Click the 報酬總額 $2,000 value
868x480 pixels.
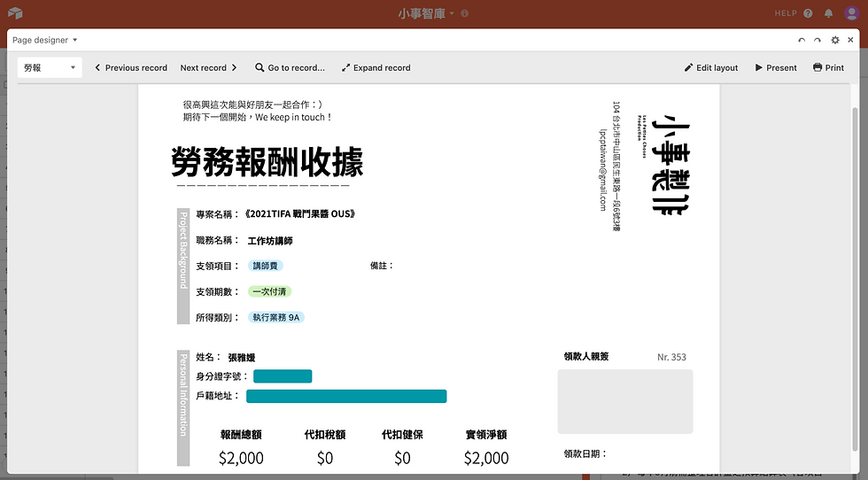tap(241, 458)
